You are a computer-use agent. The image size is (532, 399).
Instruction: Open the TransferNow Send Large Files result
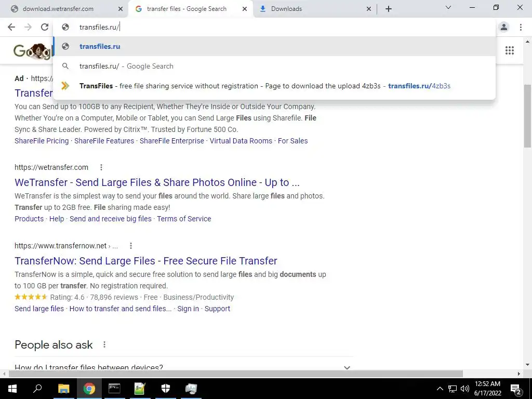point(146,261)
